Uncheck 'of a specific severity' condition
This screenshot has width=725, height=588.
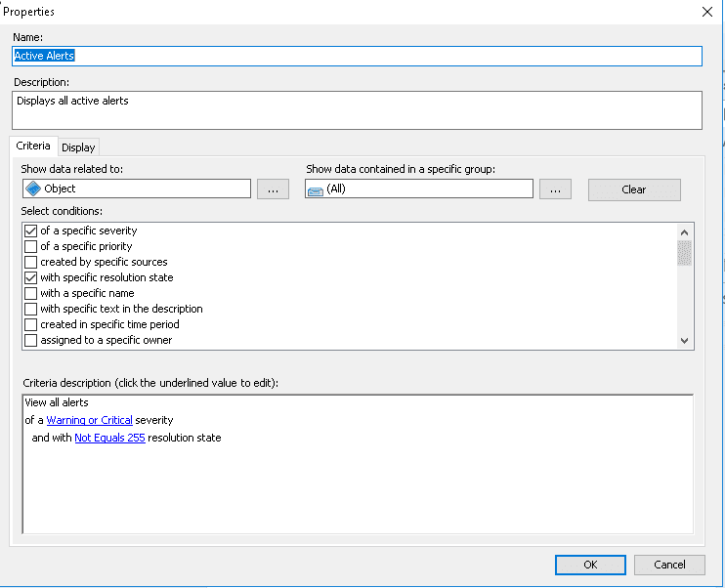[x=30, y=231]
